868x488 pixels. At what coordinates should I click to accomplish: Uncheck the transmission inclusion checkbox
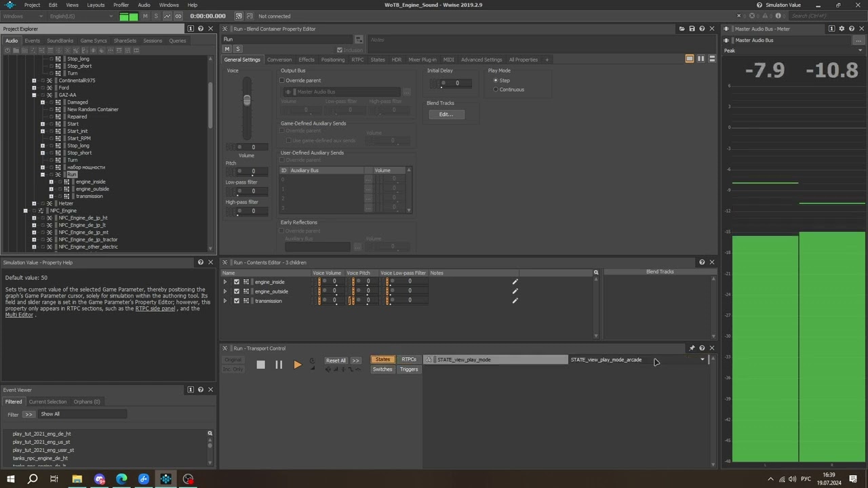click(237, 301)
